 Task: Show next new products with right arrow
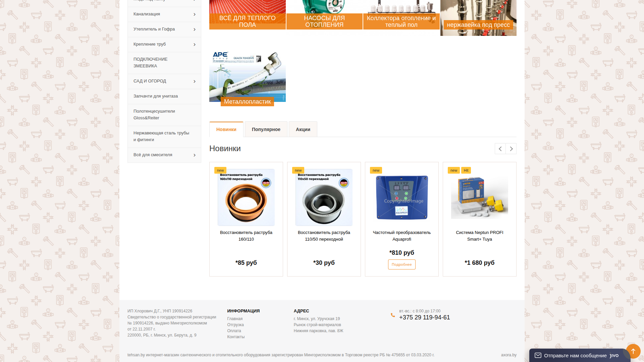coord(511,149)
